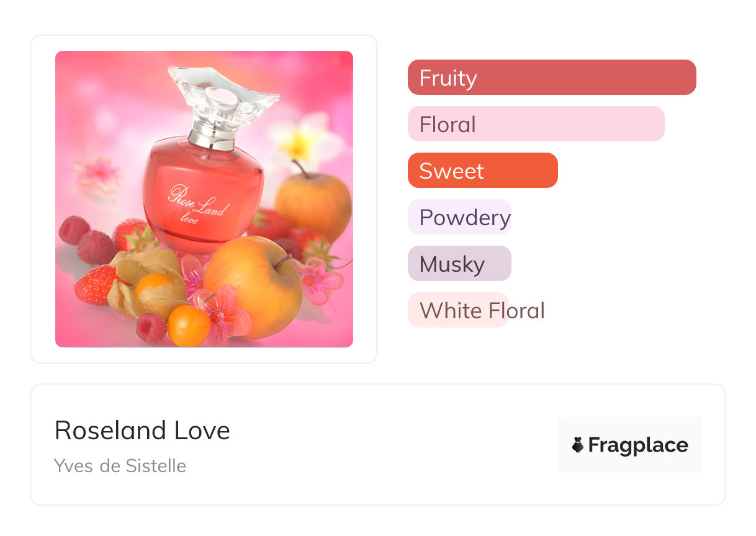Open the Roseland Love perfume title
Screen dimensions: 756x536
pos(142,431)
